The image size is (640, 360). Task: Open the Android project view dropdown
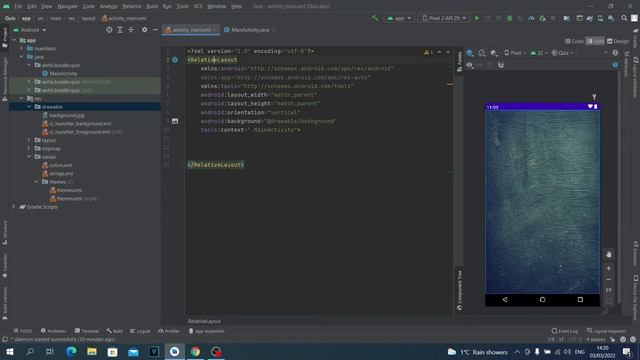(30, 30)
